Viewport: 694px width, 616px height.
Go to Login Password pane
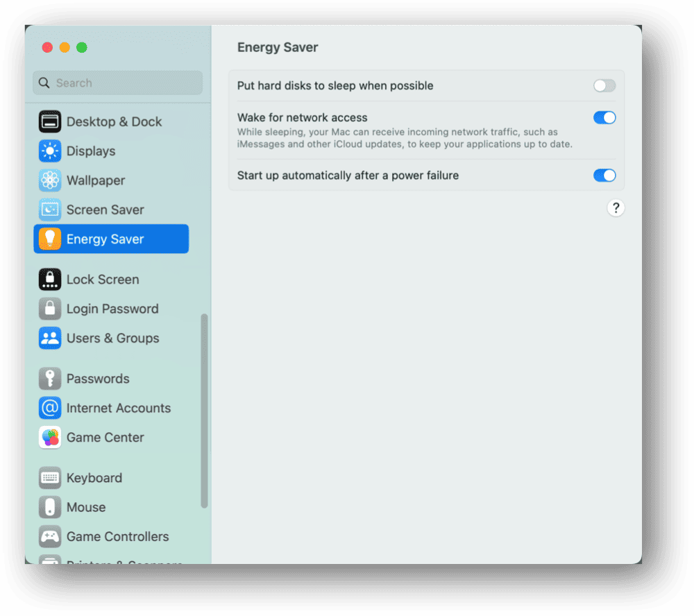pyautogui.click(x=111, y=309)
